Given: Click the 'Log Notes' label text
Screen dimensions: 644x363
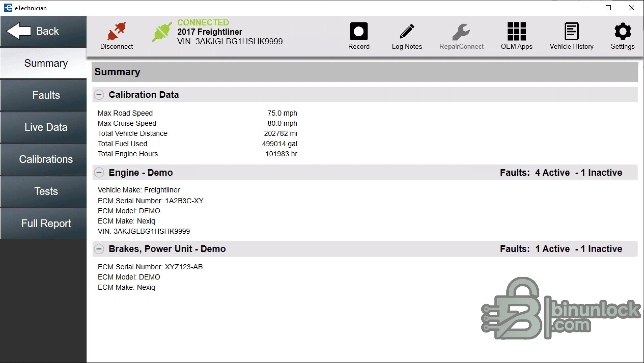Looking at the screenshot, I should tap(407, 47).
